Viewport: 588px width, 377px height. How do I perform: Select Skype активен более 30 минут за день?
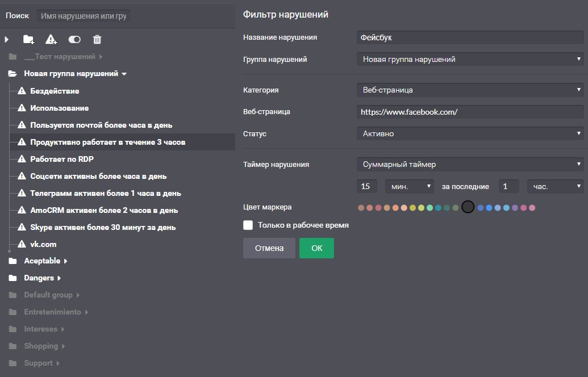pyautogui.click(x=103, y=228)
